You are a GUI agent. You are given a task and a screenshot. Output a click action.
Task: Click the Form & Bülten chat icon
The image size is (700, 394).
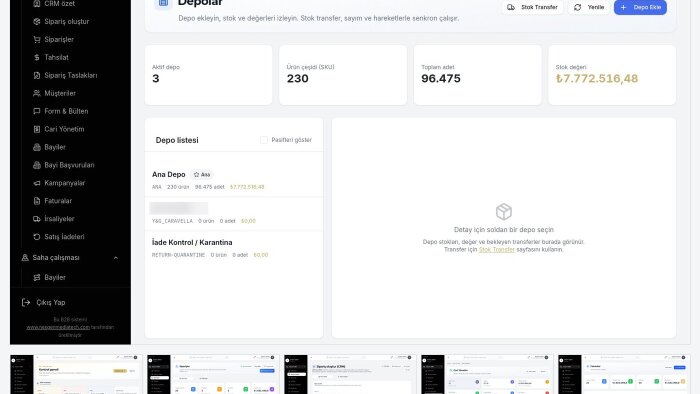(x=37, y=111)
